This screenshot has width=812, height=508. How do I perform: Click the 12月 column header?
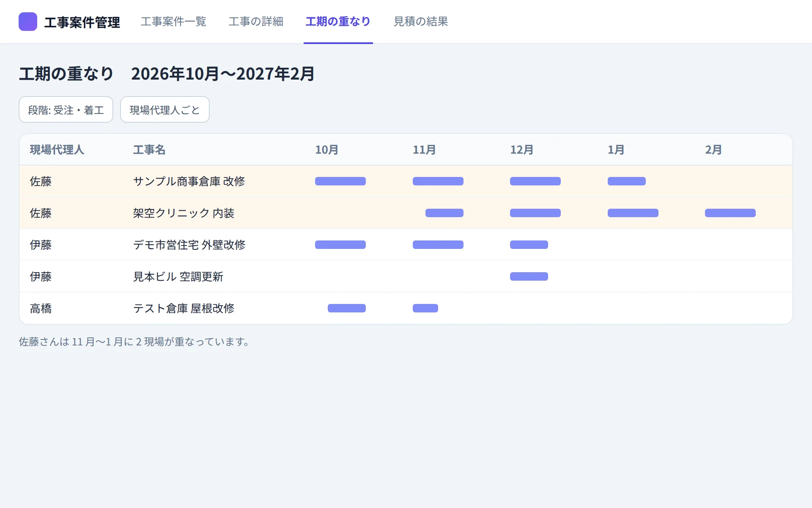[521, 150]
